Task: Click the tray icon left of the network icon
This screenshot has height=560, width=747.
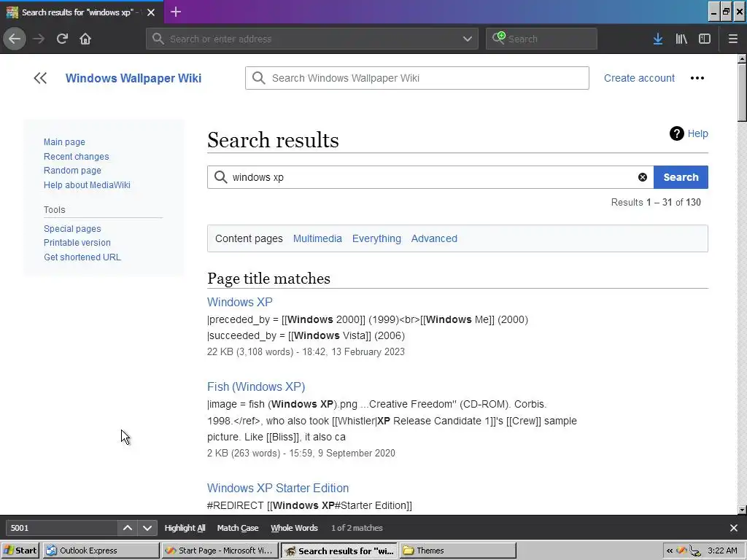Action: click(x=682, y=551)
